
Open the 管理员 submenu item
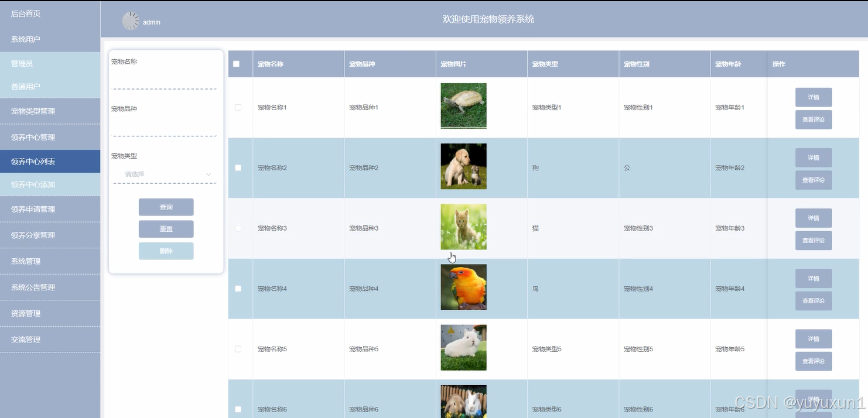click(50, 63)
